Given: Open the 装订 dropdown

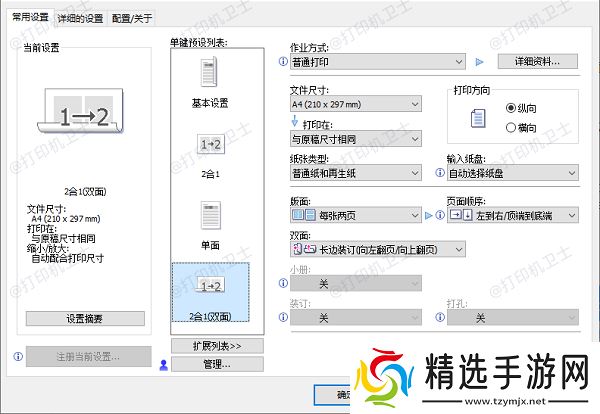Looking at the screenshot, I should tap(356, 317).
